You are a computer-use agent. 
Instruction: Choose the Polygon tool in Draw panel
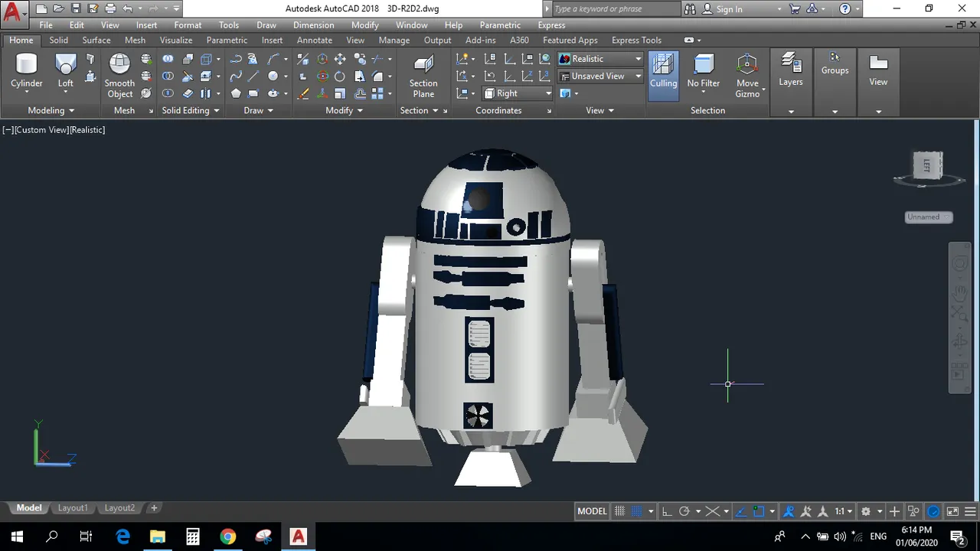[x=236, y=93]
